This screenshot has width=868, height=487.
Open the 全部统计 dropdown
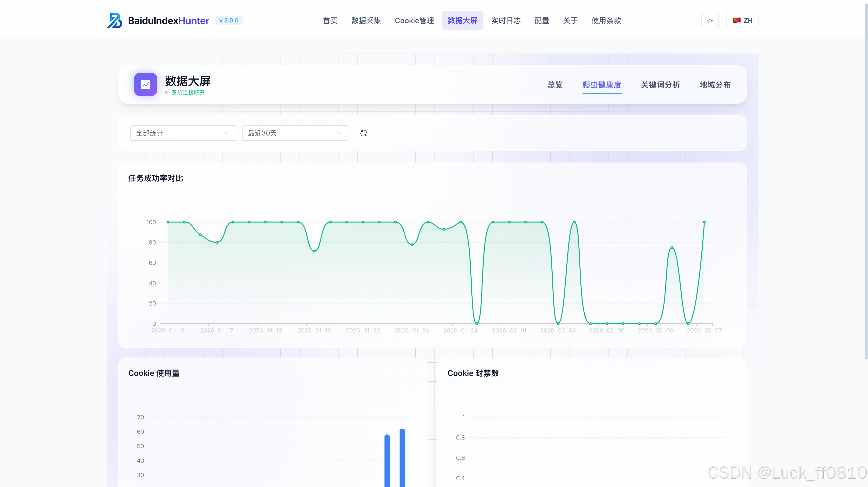183,133
